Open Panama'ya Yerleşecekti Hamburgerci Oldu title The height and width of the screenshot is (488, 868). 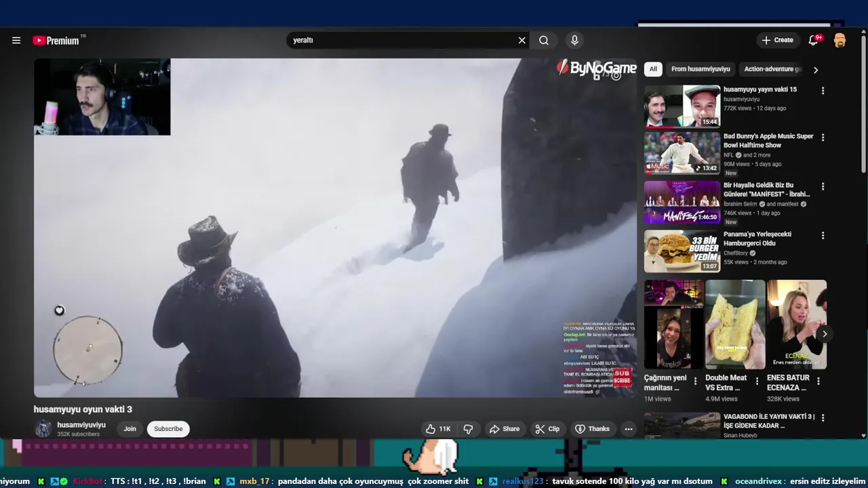point(757,239)
